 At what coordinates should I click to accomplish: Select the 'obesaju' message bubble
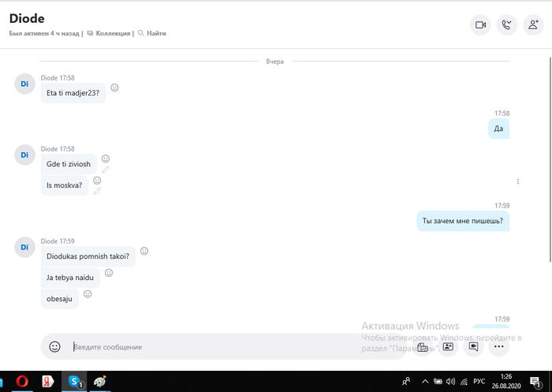pos(59,299)
